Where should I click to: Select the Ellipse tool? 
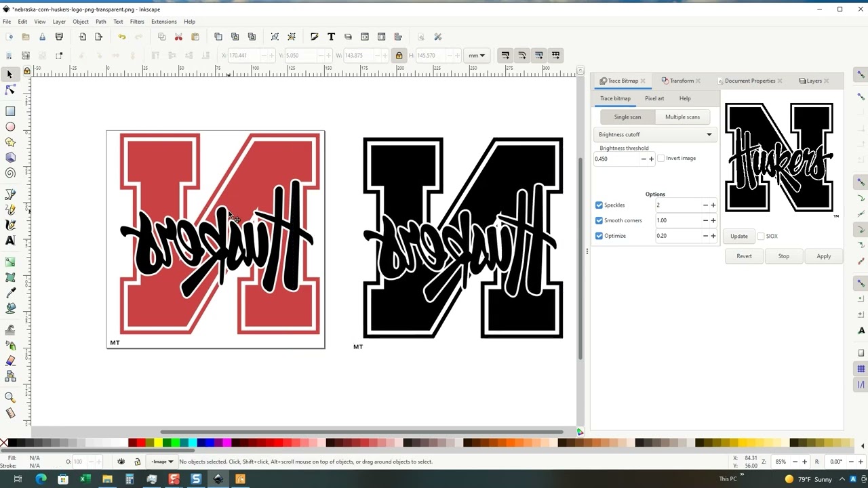[10, 127]
